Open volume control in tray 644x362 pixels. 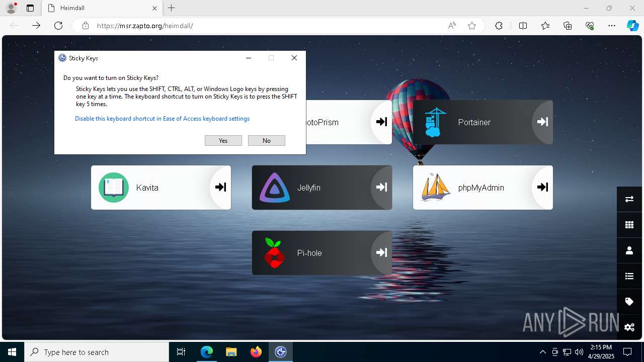(x=579, y=352)
